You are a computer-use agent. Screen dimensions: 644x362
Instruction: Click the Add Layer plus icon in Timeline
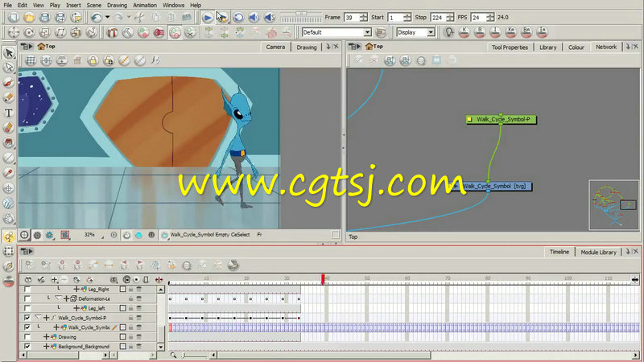(54, 279)
